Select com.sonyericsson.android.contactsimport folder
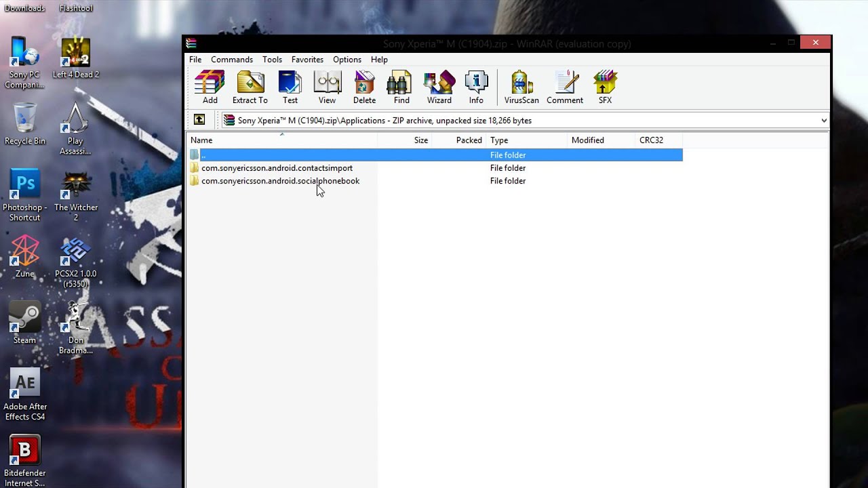Screen dimensions: 868x488 click(x=277, y=168)
